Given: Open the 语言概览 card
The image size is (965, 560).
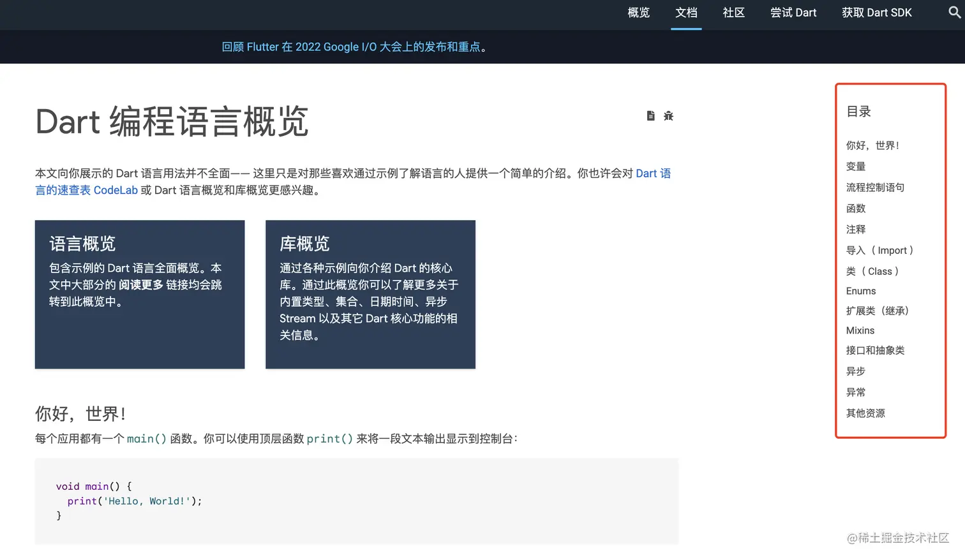Looking at the screenshot, I should (x=140, y=294).
